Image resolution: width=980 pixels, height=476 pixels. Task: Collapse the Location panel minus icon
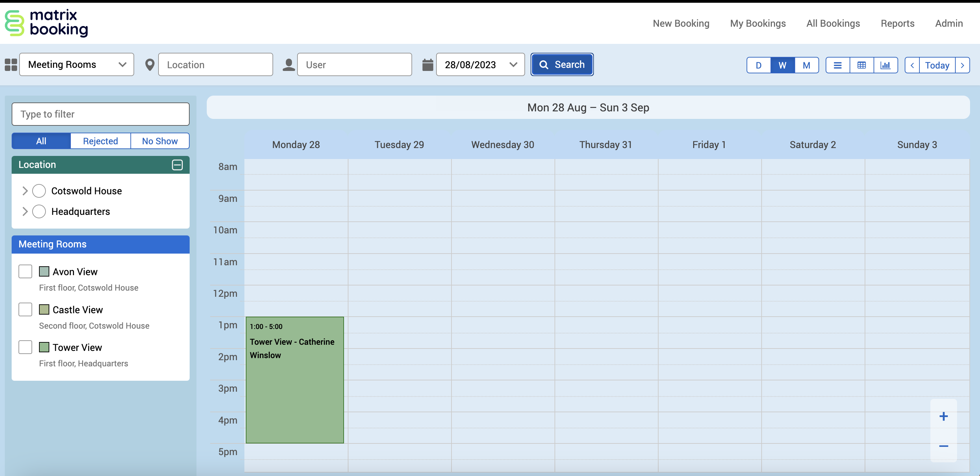177,164
